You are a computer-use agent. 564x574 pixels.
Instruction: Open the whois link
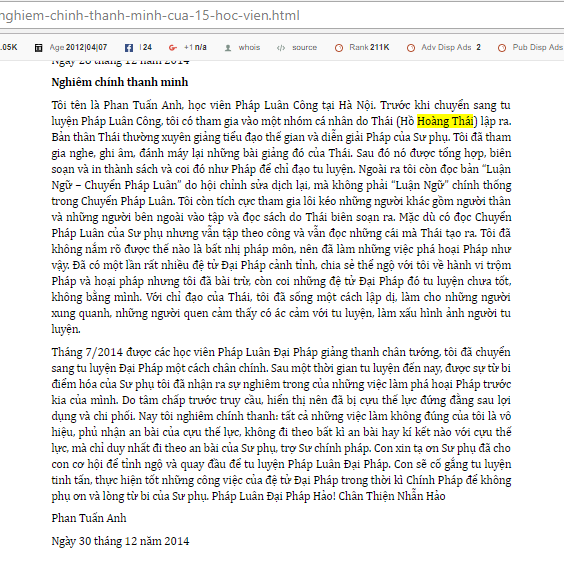pos(249,47)
